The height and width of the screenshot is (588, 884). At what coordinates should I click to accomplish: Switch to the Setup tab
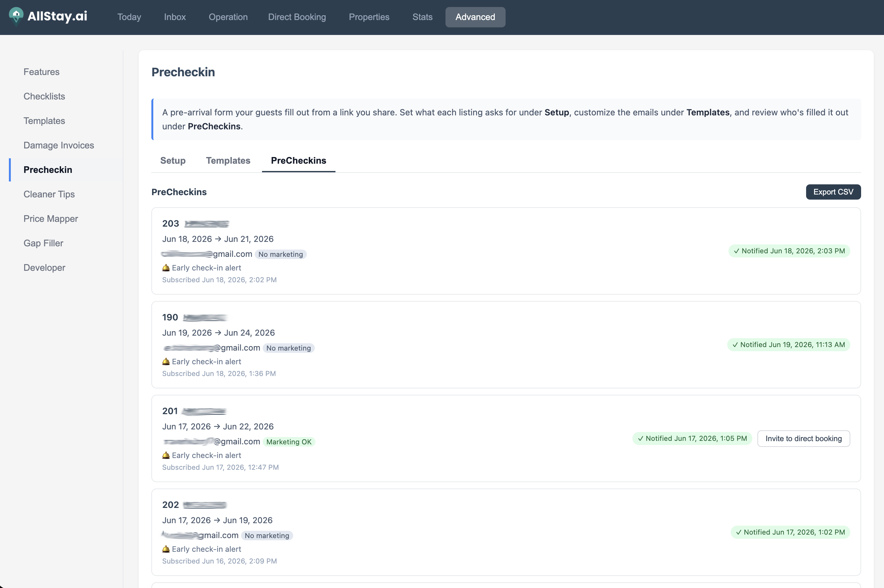173,161
